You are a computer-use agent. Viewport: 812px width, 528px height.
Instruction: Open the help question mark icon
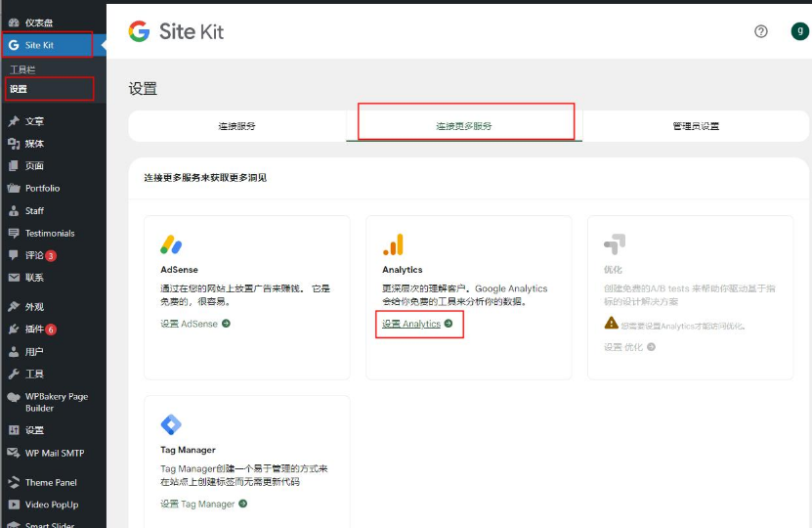click(761, 31)
